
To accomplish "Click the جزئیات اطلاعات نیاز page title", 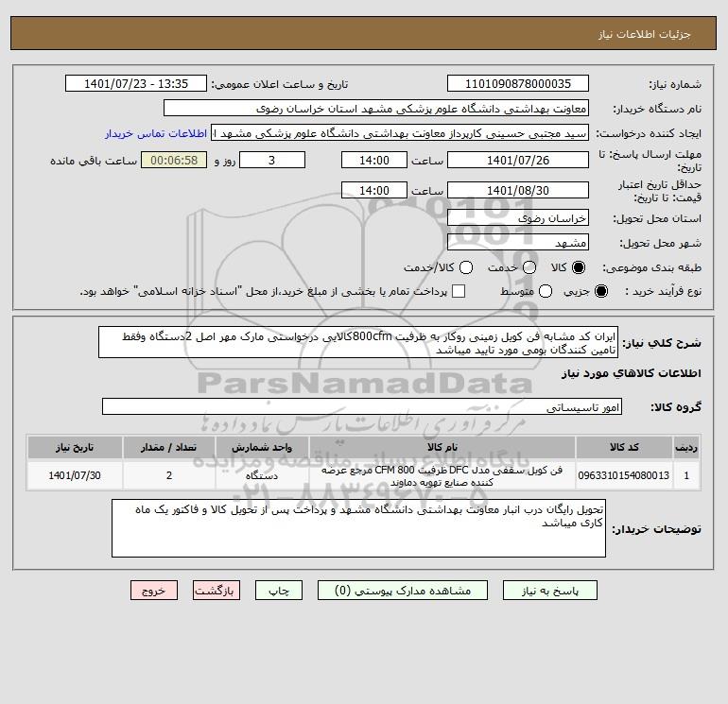I will pos(645,34).
